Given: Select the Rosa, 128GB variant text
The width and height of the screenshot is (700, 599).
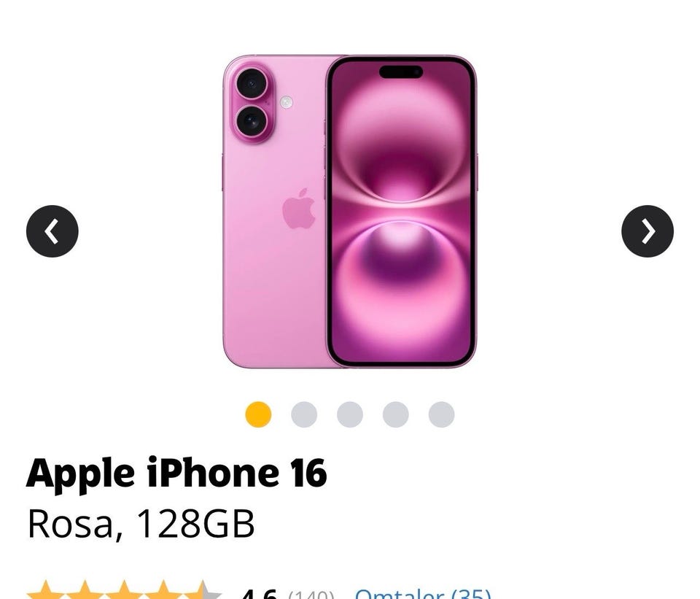Looking at the screenshot, I should 141,524.
